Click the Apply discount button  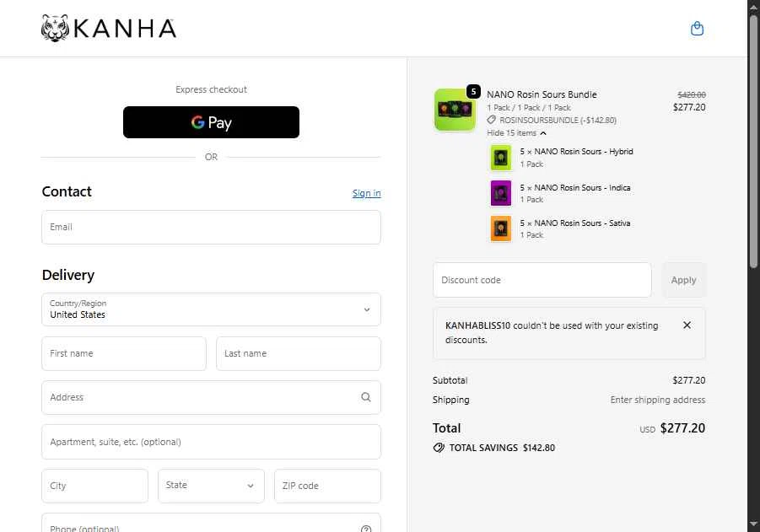[x=683, y=280]
